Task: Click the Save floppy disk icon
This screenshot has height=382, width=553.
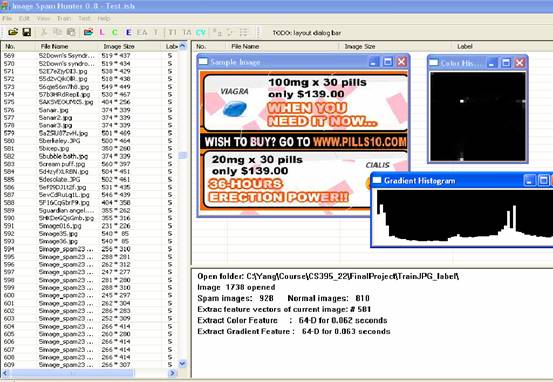Action: pyautogui.click(x=27, y=32)
